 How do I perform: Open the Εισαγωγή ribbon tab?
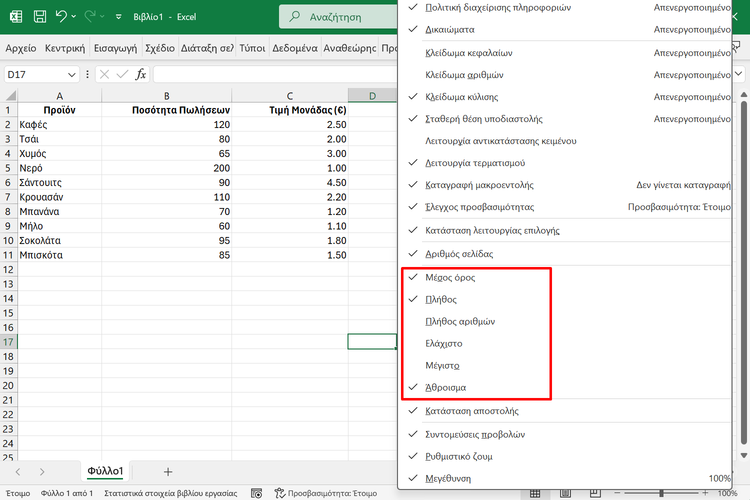coord(115,48)
